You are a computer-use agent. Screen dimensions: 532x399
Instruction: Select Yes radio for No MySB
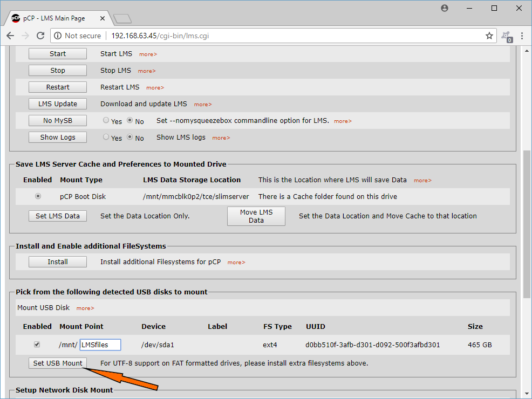pos(106,120)
